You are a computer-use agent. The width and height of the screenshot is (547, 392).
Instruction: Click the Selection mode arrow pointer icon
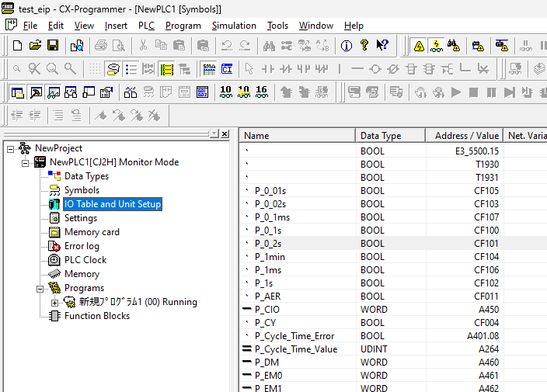tap(249, 69)
